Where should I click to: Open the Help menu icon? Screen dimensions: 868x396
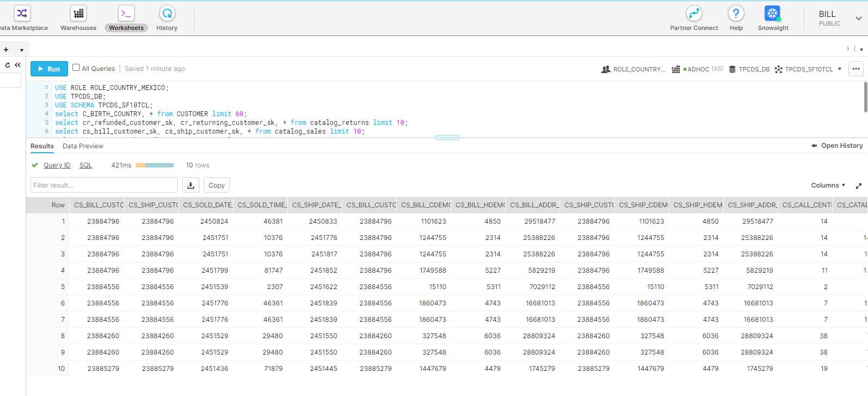(x=736, y=13)
